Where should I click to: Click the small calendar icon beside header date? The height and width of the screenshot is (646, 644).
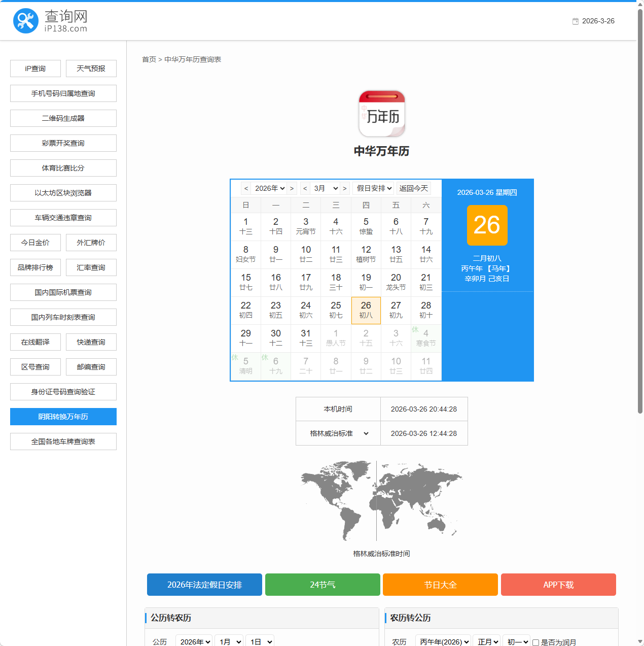click(576, 21)
